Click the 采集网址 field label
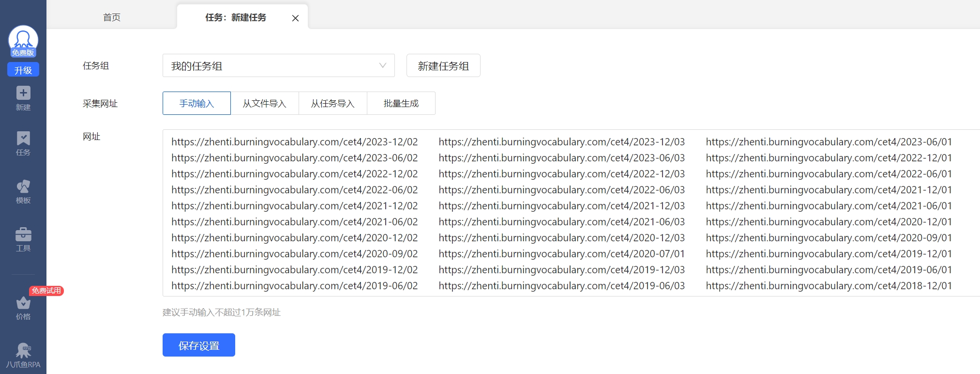Screen dimensions: 980x374 100,104
